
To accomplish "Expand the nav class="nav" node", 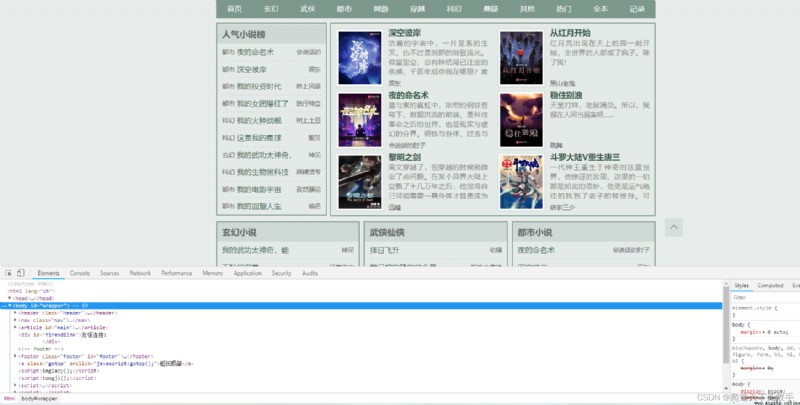I will [x=15, y=320].
